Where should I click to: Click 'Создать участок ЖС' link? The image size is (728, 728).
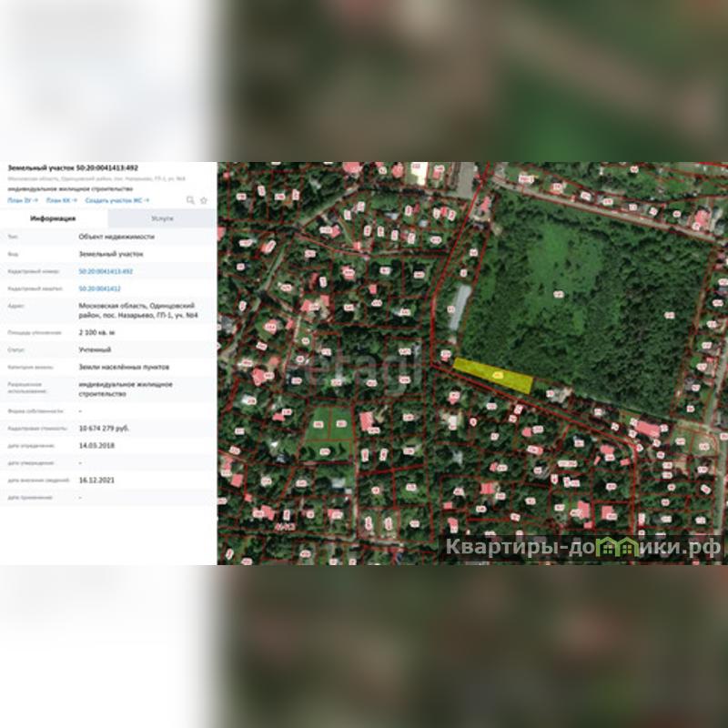tap(116, 199)
